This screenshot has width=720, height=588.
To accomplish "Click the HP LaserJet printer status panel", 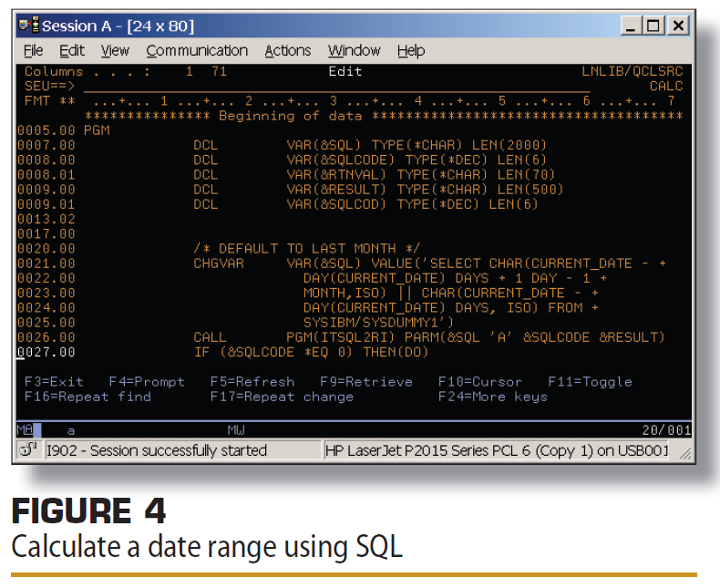I will tap(497, 450).
